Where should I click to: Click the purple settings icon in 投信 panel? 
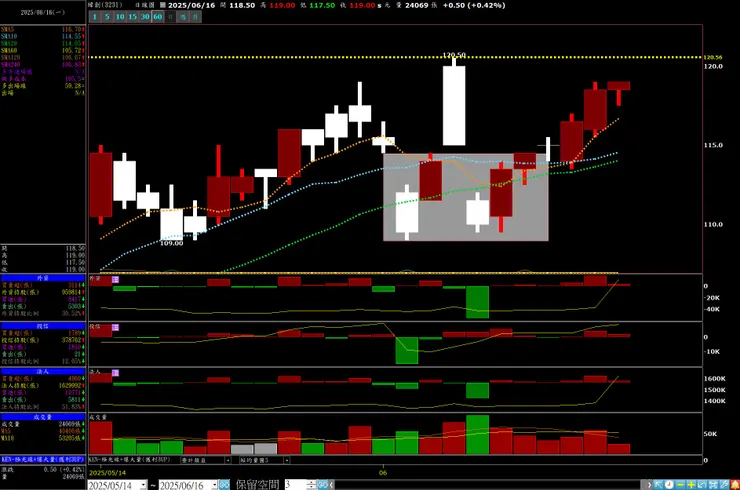click(x=115, y=327)
